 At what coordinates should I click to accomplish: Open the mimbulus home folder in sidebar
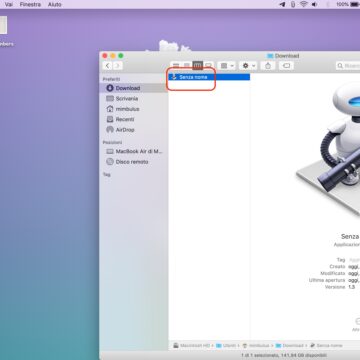click(x=134, y=109)
